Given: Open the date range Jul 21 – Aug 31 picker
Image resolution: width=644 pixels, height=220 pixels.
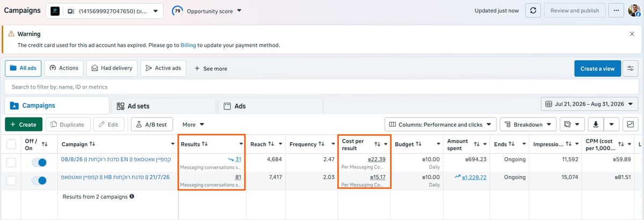Looking at the screenshot, I should coord(589,104).
